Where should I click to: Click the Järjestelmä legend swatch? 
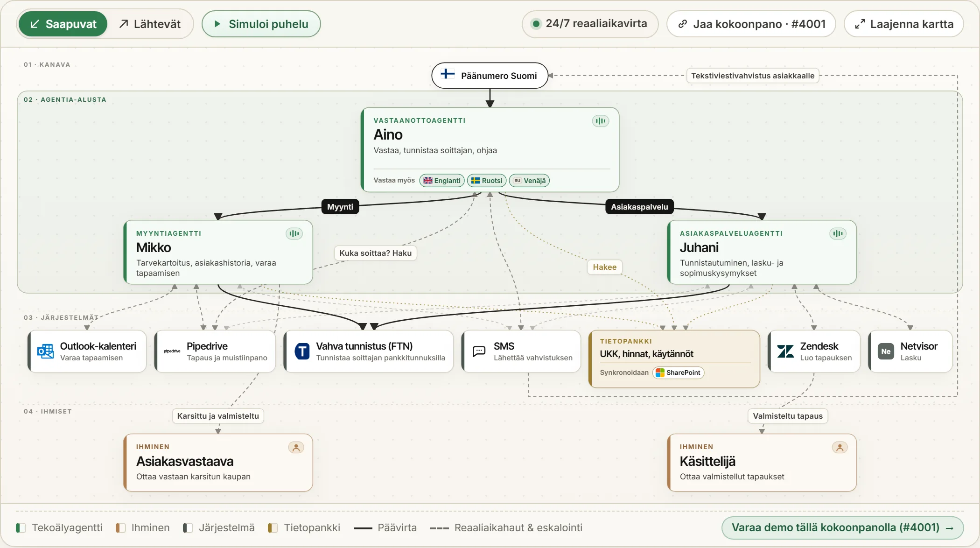pyautogui.click(x=188, y=528)
